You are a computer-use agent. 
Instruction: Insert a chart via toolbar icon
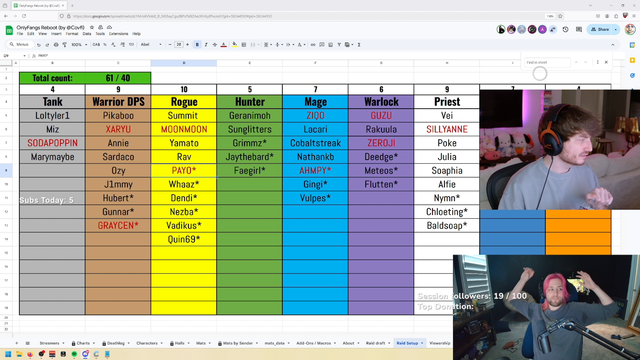point(330,44)
